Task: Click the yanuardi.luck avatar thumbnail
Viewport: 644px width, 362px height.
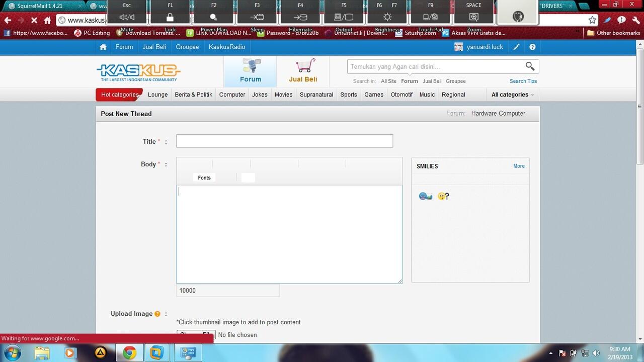Action: coord(458,47)
